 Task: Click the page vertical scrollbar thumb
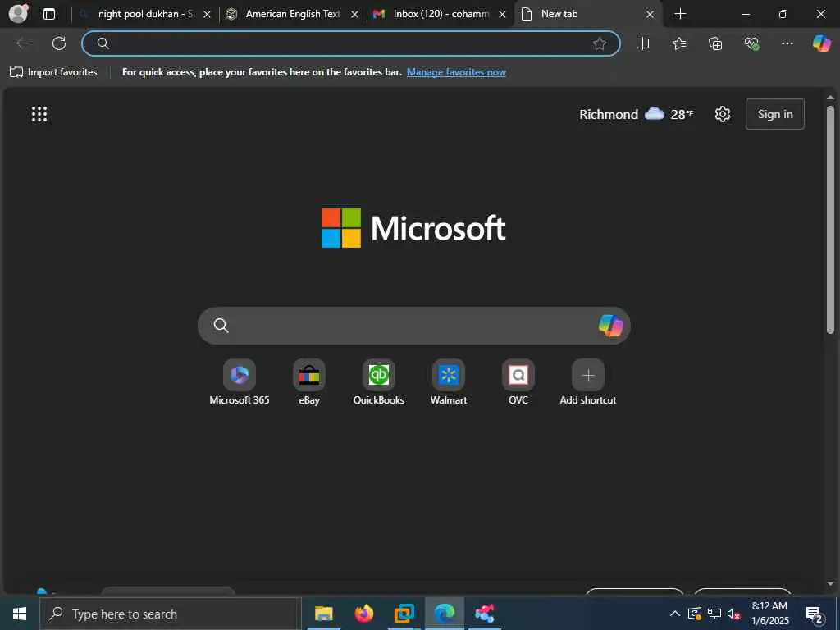pos(830,220)
